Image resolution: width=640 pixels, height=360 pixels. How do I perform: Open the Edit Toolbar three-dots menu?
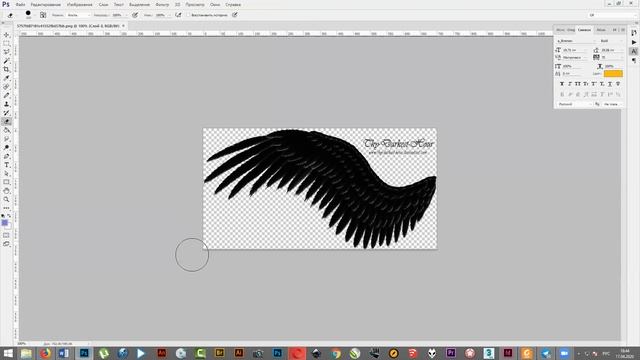(7, 208)
